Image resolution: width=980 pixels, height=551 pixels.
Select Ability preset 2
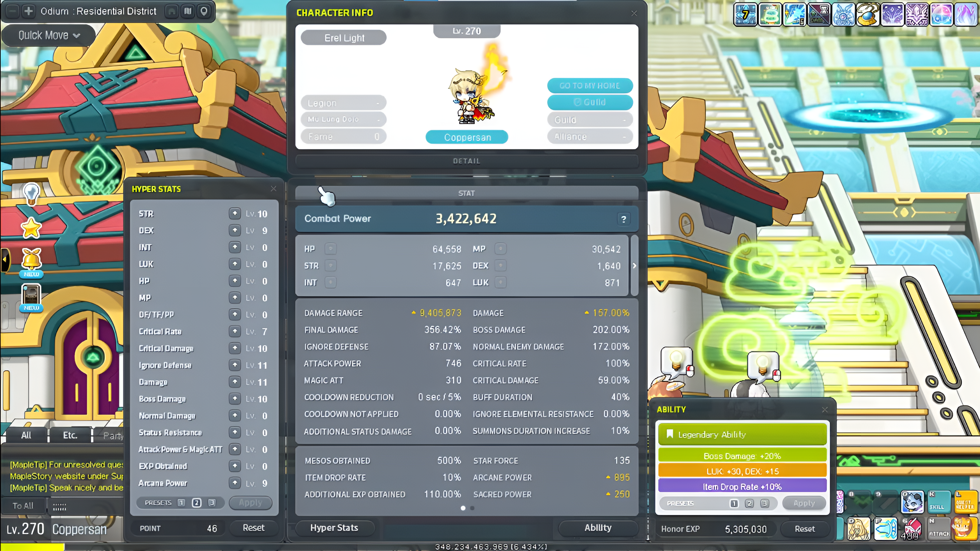[x=749, y=503]
